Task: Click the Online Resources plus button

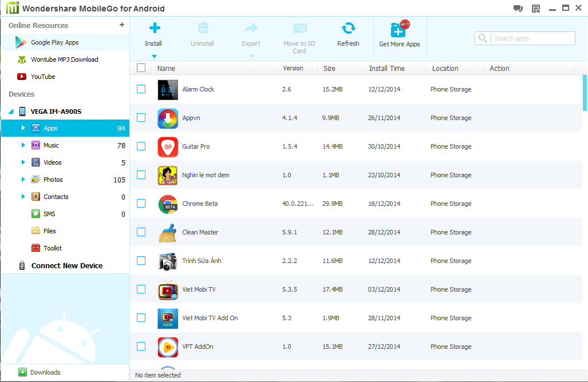Action: pyautogui.click(x=122, y=25)
